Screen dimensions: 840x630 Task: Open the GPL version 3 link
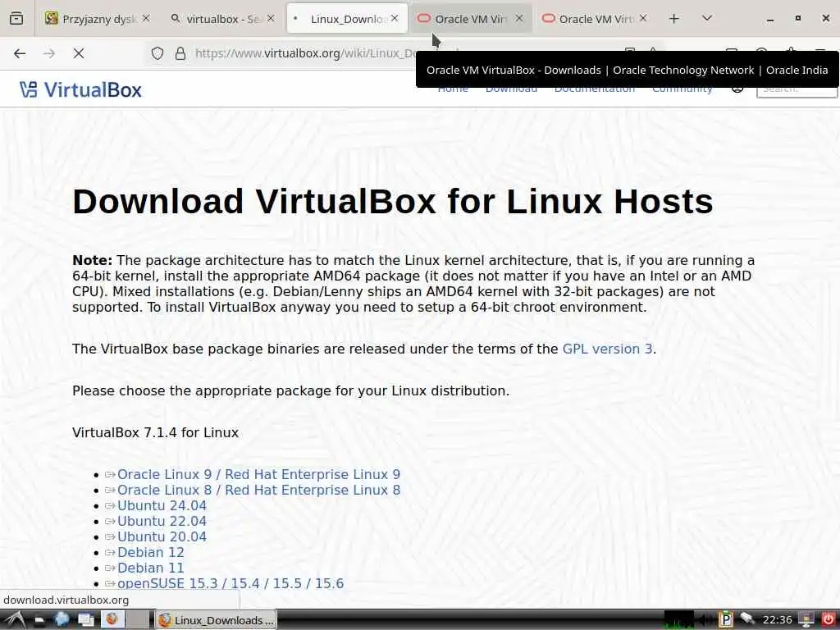(x=607, y=349)
